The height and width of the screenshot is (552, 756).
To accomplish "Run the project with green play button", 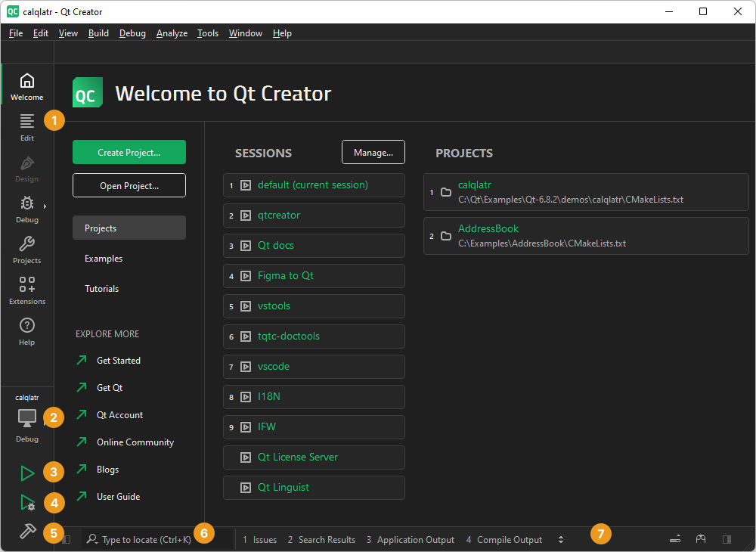I will 27,473.
